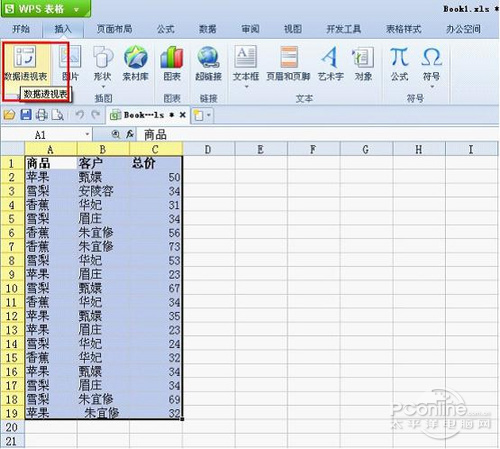This screenshot has height=449, width=500.
Task: Insert an object with 对象 icon
Action: (363, 63)
